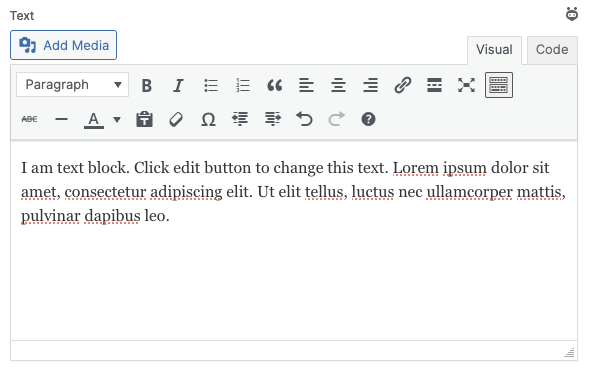Open the special character Omega picker

click(x=208, y=119)
